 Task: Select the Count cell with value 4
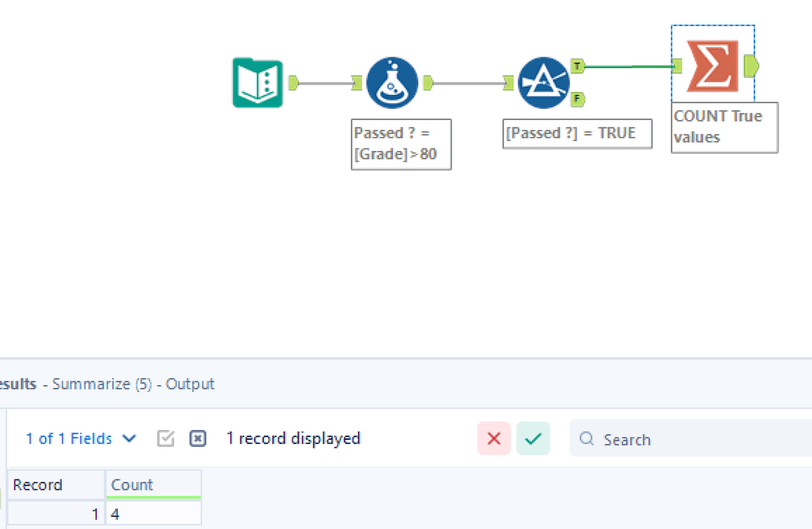[x=153, y=514]
